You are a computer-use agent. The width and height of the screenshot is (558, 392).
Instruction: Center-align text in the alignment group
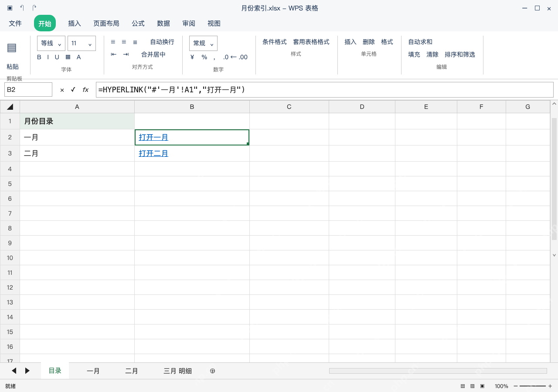pyautogui.click(x=124, y=42)
